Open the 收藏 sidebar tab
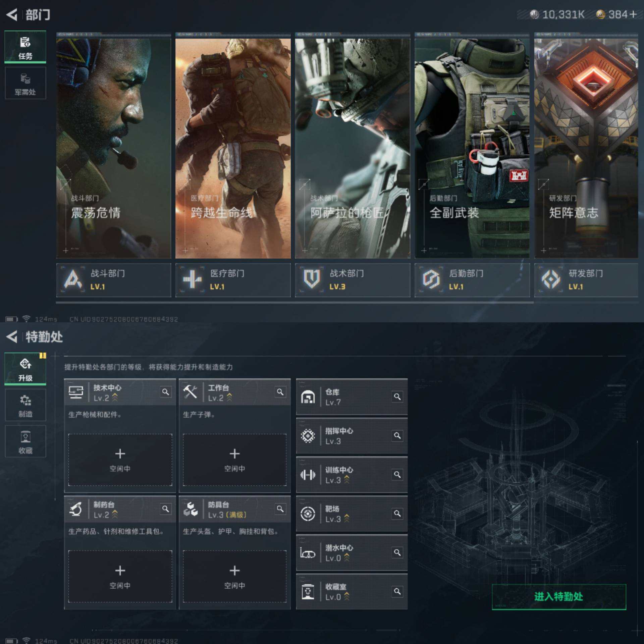Viewport: 644px width, 644px height. coord(25,441)
